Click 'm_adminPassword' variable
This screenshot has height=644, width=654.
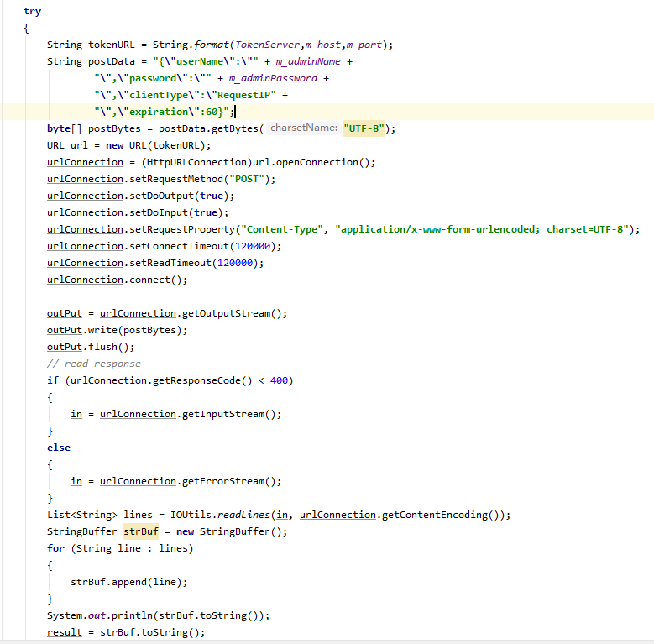pyautogui.click(x=273, y=78)
